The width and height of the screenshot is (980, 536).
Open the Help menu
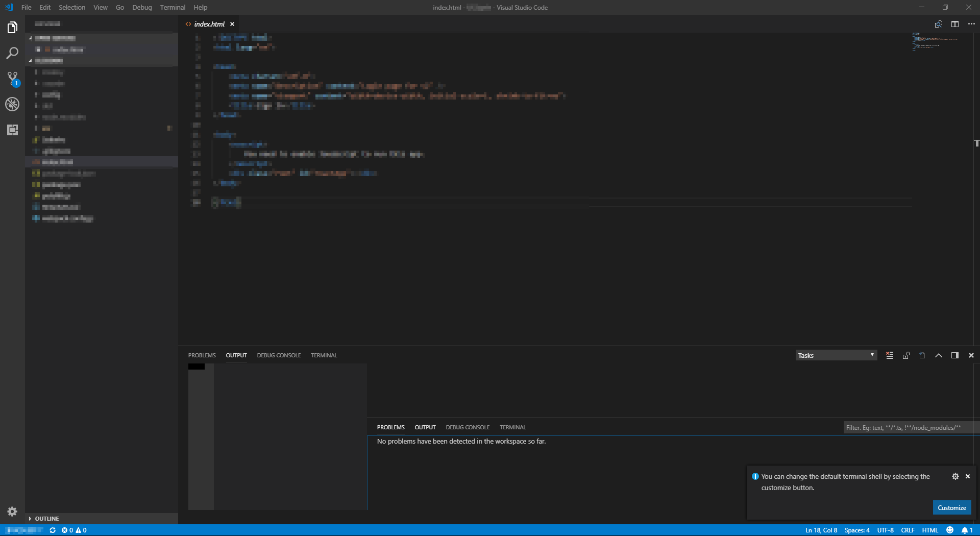tap(201, 7)
